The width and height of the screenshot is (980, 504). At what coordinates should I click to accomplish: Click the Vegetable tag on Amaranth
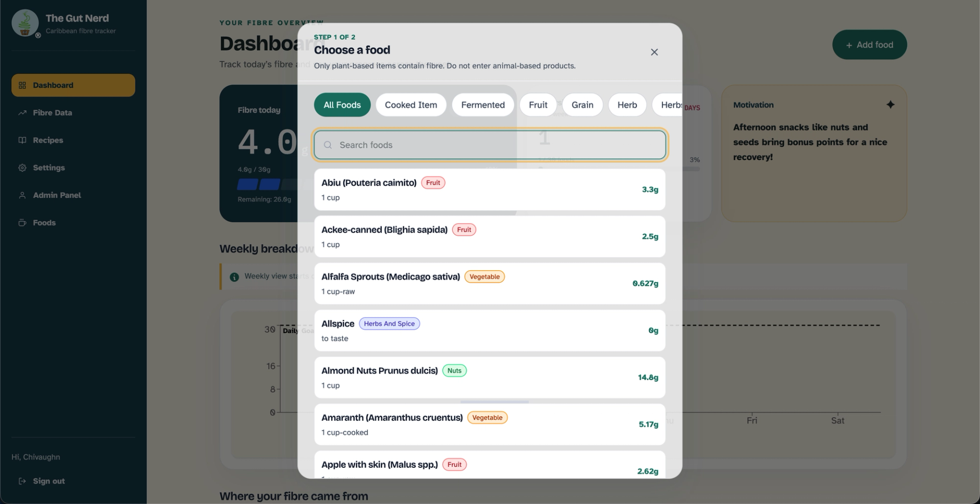click(x=487, y=417)
